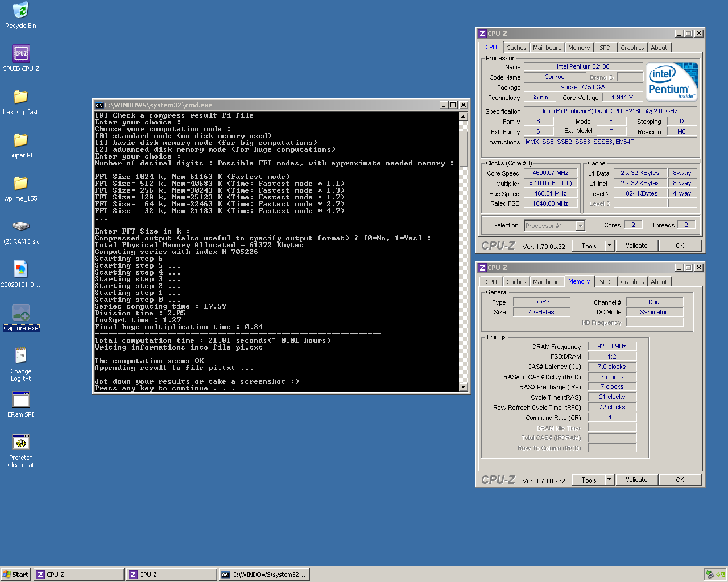The image size is (728, 582).
Task: Open the Start menu
Action: pyautogui.click(x=16, y=575)
